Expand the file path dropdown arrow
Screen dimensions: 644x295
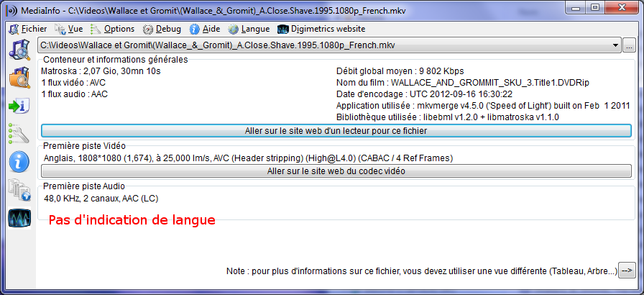click(615, 45)
